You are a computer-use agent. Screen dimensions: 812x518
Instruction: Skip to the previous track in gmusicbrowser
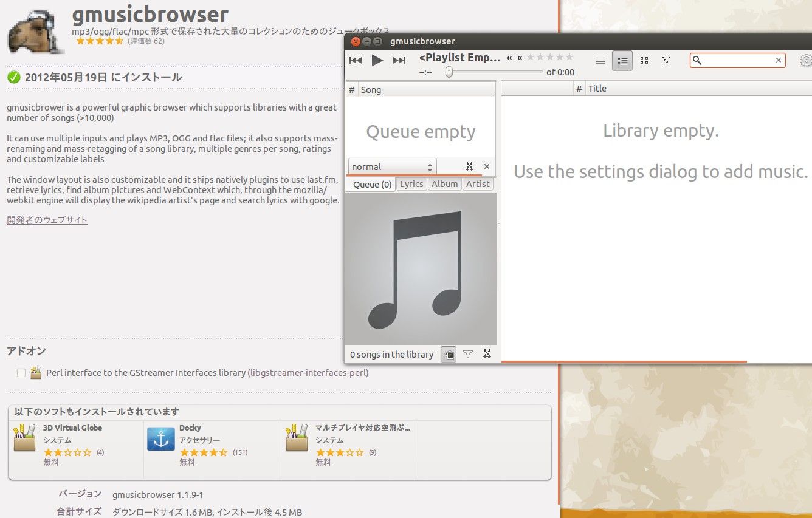pos(356,60)
